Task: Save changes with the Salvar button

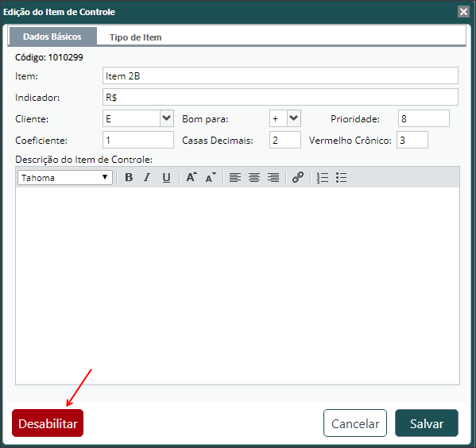Action: pyautogui.click(x=427, y=423)
